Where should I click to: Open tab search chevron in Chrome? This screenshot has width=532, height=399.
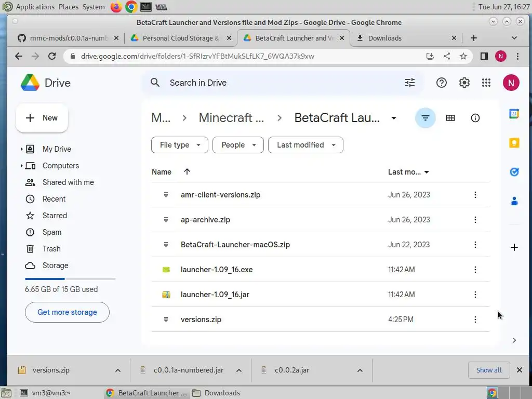click(x=514, y=38)
